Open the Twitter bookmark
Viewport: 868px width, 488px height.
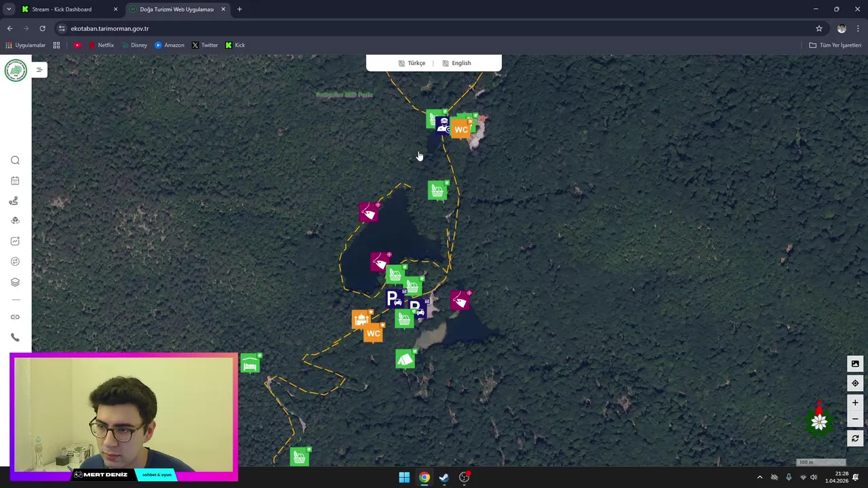point(205,45)
